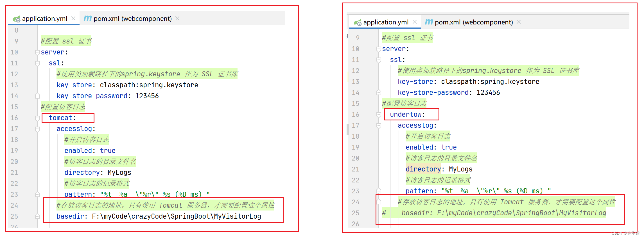
Task: Click Spring leaf icon on left application.yml tab
Action: click(17, 19)
